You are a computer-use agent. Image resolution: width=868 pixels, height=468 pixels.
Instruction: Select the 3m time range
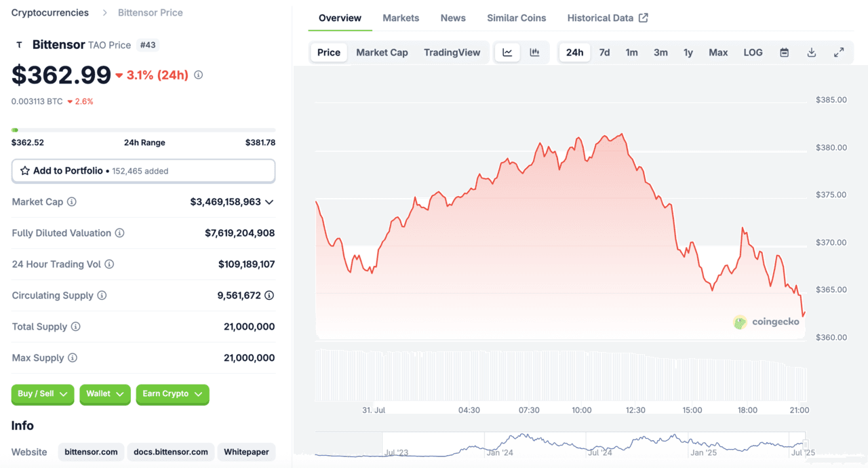click(660, 52)
